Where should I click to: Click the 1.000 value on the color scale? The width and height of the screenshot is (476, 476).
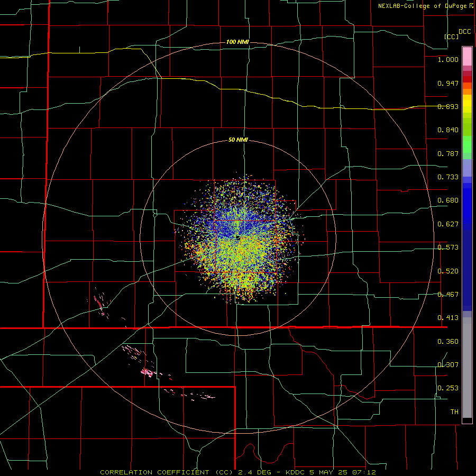448,59
